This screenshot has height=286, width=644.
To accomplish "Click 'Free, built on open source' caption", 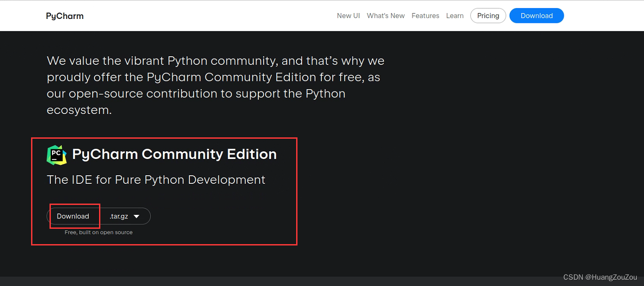I will coord(99,232).
